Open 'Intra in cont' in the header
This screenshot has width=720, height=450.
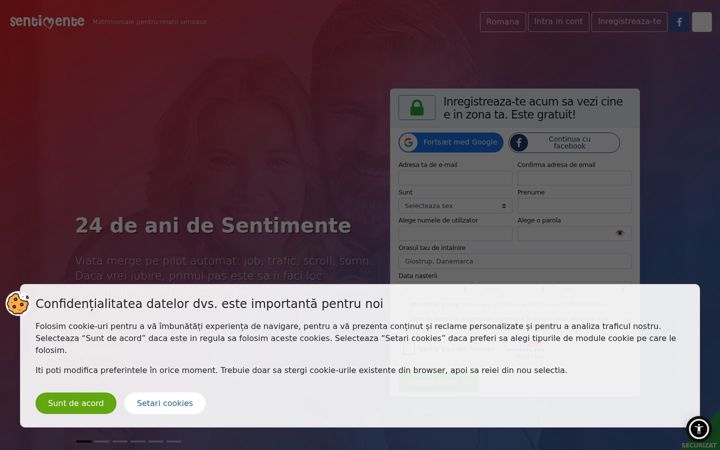pos(558,22)
